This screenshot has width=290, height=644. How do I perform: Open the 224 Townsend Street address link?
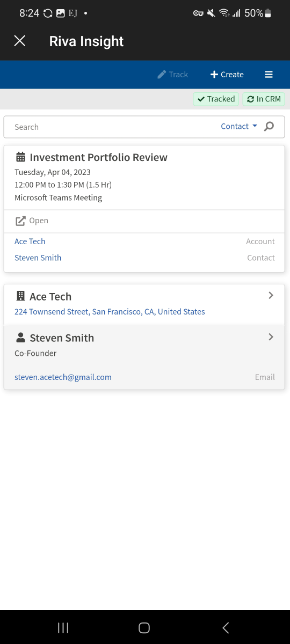(x=110, y=312)
